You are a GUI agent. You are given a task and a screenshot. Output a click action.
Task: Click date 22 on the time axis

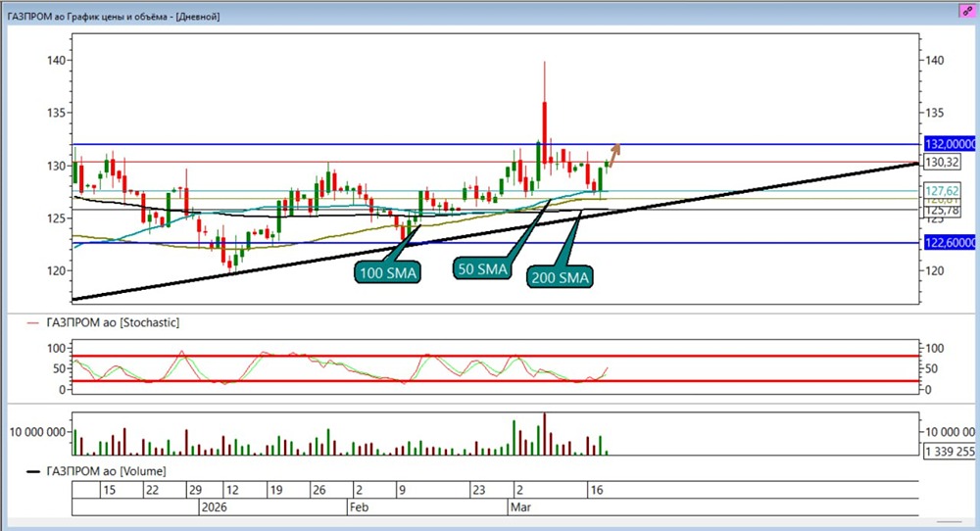coord(152,490)
